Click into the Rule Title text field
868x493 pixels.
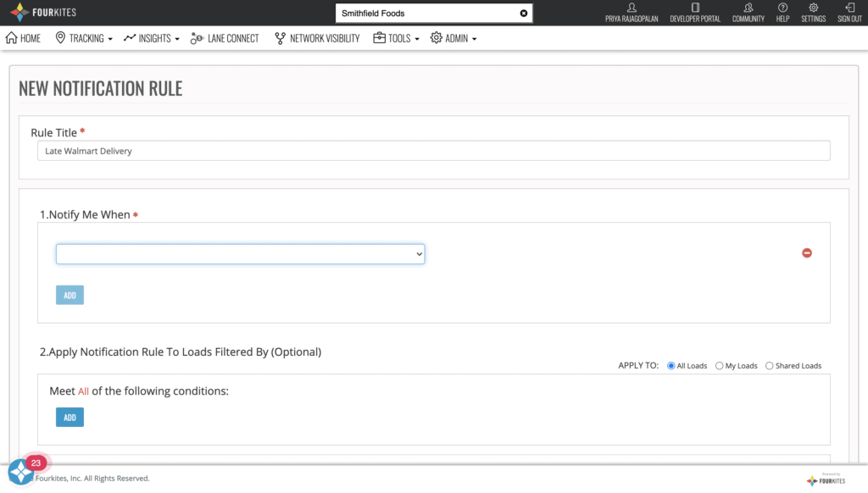433,151
